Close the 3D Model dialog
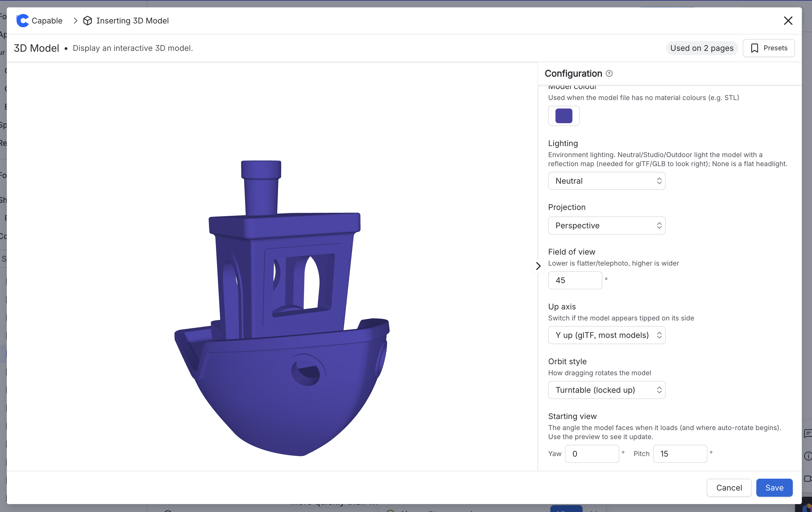Image resolution: width=812 pixels, height=512 pixels. tap(788, 21)
